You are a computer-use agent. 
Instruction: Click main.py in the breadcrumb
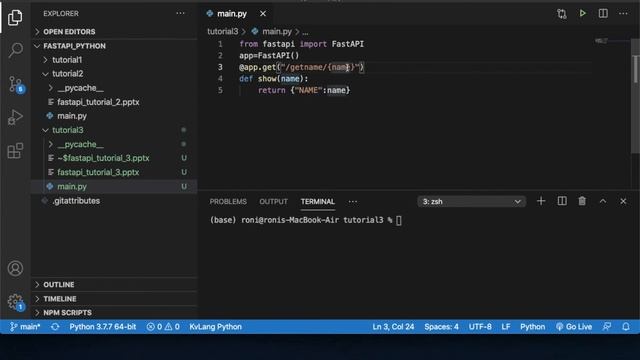click(277, 31)
